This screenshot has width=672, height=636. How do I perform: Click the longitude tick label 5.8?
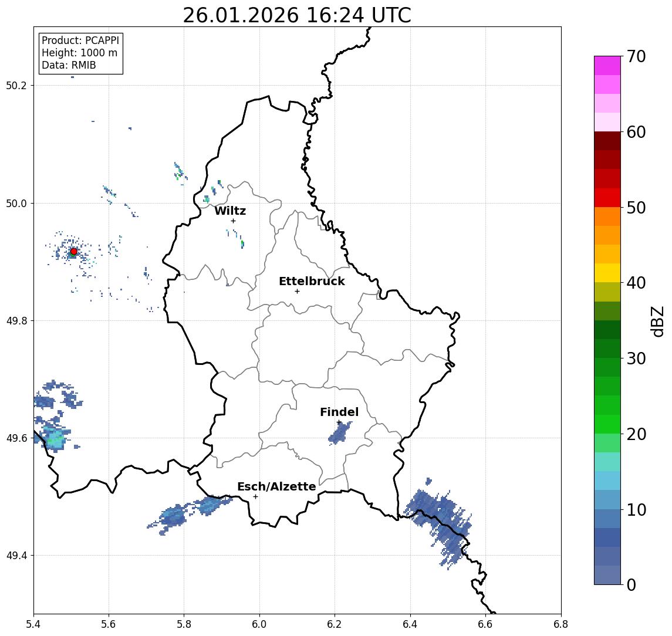[184, 624]
